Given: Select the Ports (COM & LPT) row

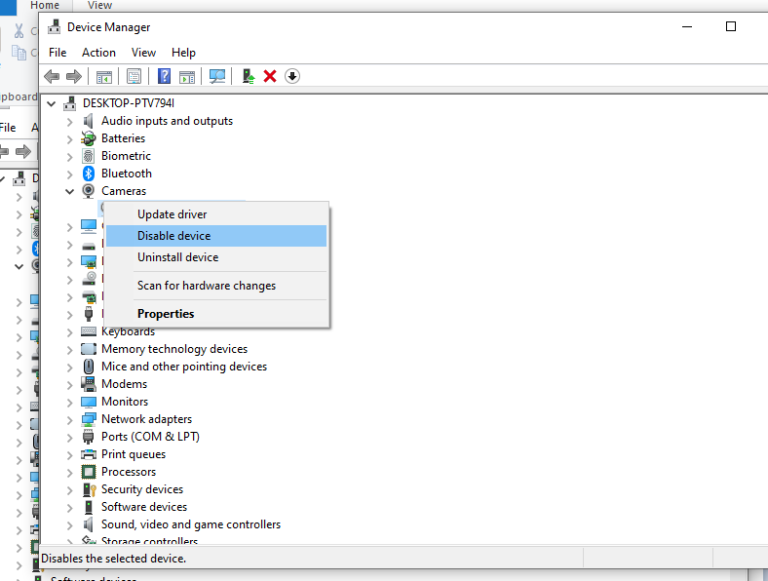Looking at the screenshot, I should point(150,436).
